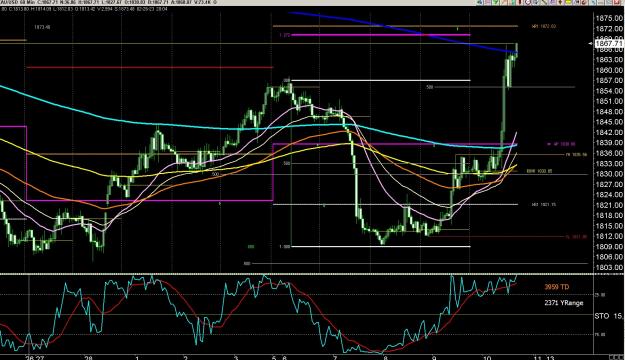
Task: Click the 1860.00 price axis label
Action: click(609, 70)
